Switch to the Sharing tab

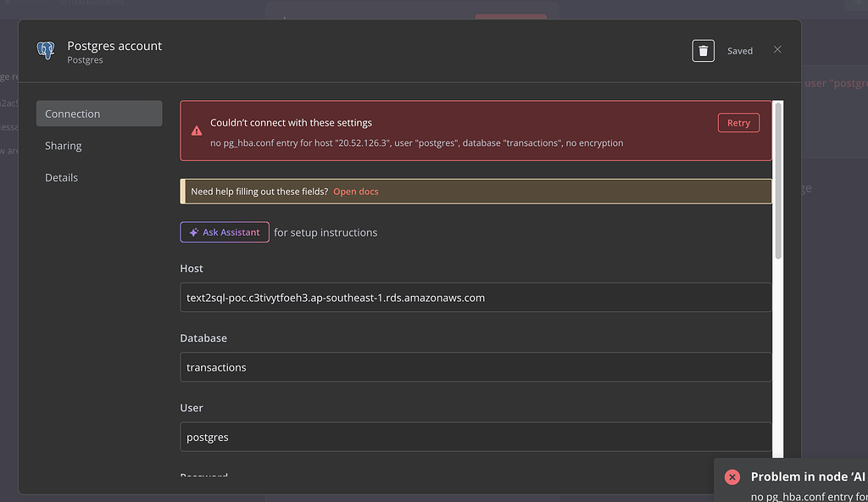tap(64, 146)
